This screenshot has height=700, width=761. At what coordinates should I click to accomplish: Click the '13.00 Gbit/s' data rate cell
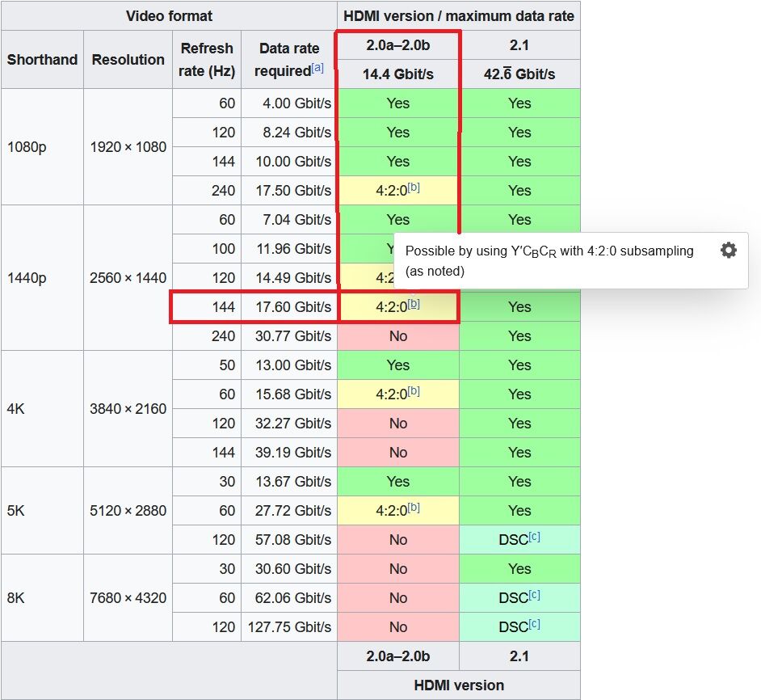click(x=289, y=365)
